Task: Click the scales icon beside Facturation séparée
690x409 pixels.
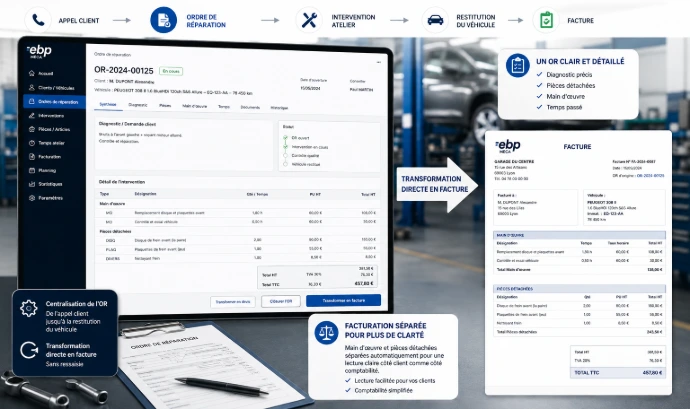Action: click(326, 332)
